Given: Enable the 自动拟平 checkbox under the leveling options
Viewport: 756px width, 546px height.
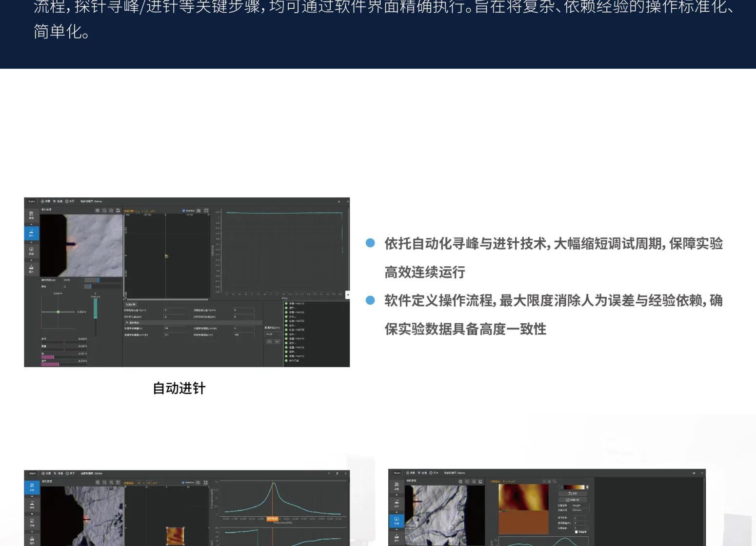Looking at the screenshot, I should point(577,532).
